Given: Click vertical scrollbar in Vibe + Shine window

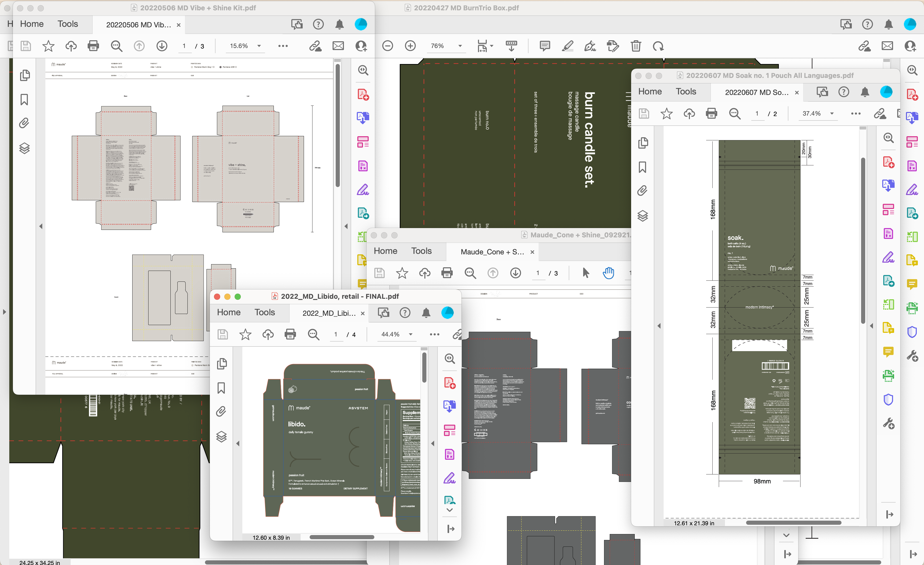Looking at the screenshot, I should [x=337, y=126].
